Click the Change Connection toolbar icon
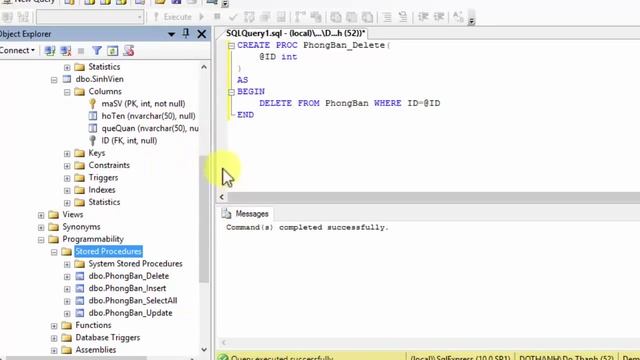Screen dimensions: 640x360 point(23,17)
